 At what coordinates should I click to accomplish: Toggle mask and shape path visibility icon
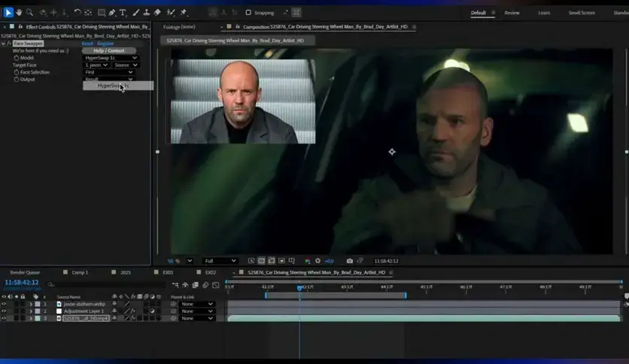pyautogui.click(x=272, y=261)
